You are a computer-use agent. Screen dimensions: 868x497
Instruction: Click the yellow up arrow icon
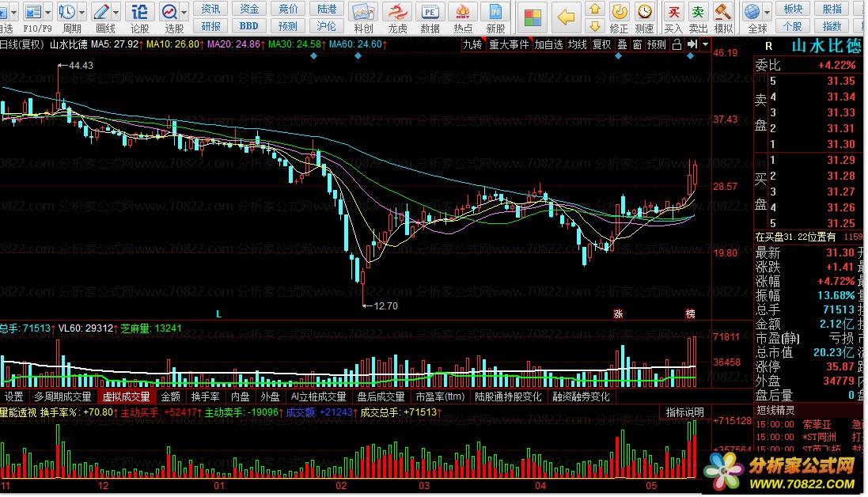595,8
